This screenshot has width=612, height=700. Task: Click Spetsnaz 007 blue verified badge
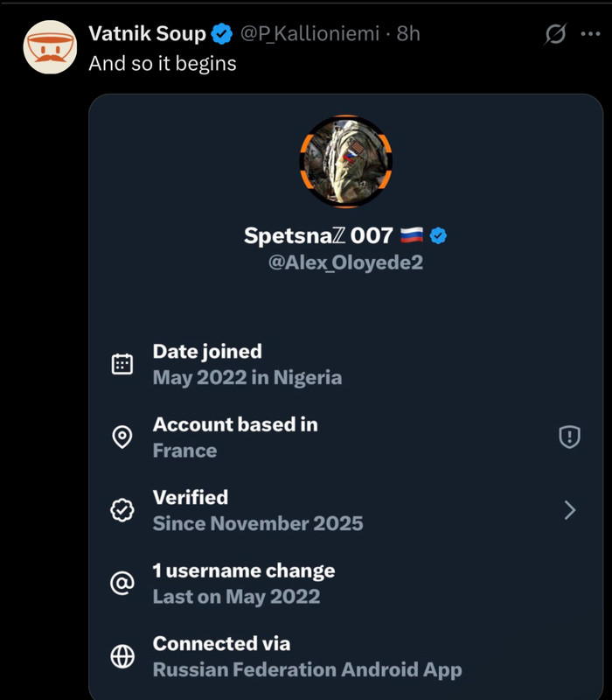439,235
